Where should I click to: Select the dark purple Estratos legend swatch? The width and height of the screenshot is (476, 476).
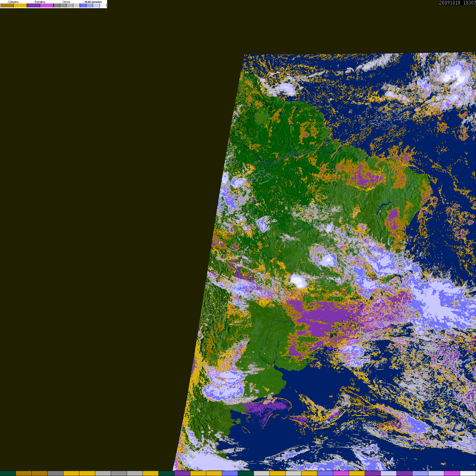(x=34, y=5)
